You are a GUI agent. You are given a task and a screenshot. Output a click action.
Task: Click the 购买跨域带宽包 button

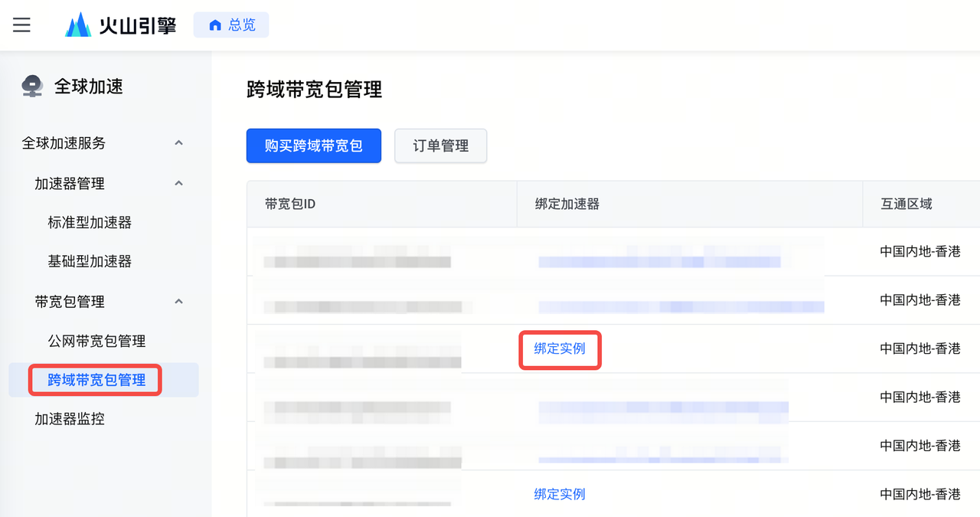313,146
